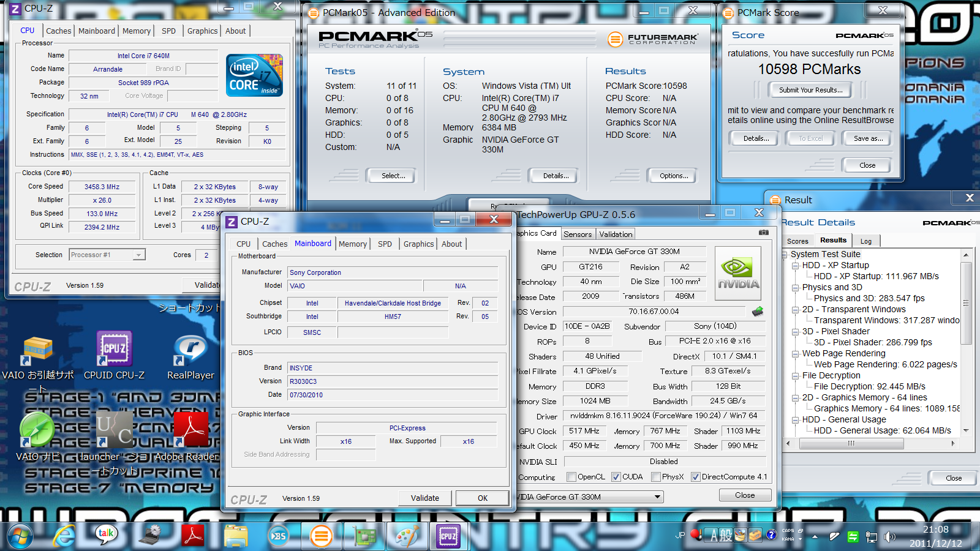
Task: Toggle the DirectCompute 4.1 checkbox
Action: click(x=696, y=477)
